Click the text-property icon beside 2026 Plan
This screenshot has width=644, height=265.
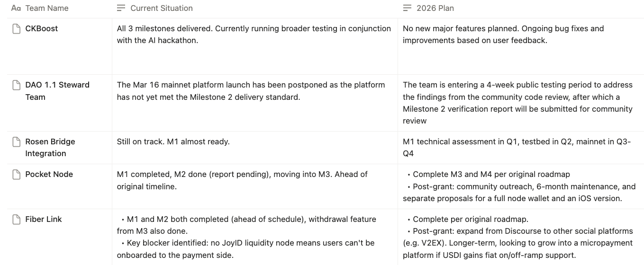pos(407,8)
